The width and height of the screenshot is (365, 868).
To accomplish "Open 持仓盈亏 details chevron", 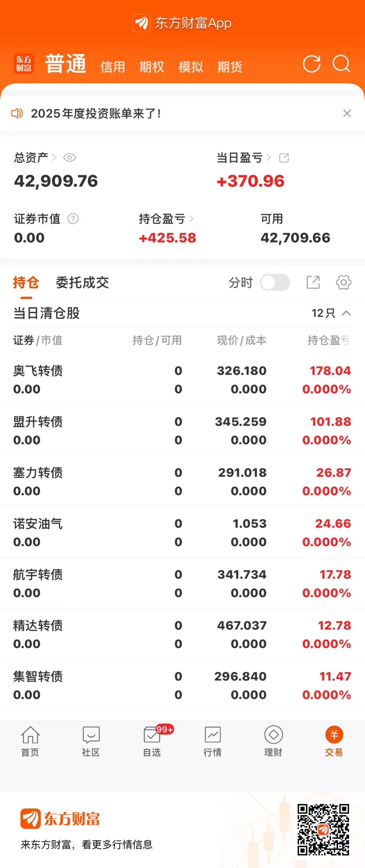I will click(191, 219).
